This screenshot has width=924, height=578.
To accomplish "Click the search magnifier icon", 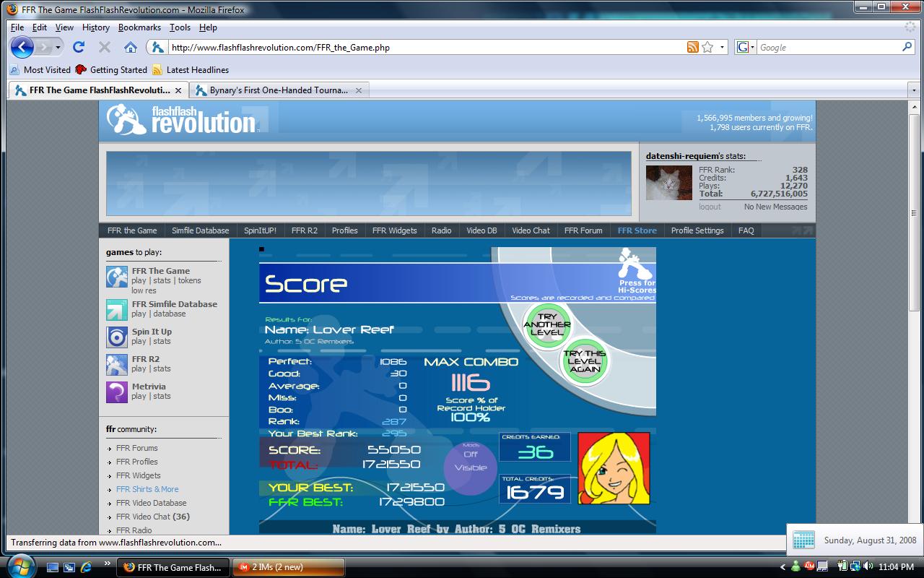I will pyautogui.click(x=907, y=47).
